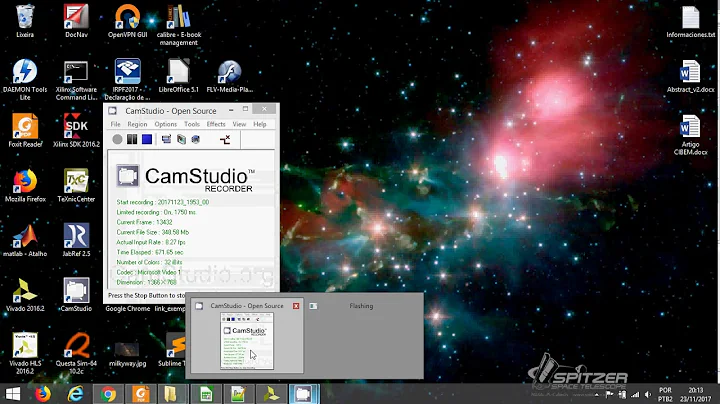Select the Artigo CIBEM.docx file
Image resolution: width=720 pixels, height=404 pixels.
coord(690,135)
